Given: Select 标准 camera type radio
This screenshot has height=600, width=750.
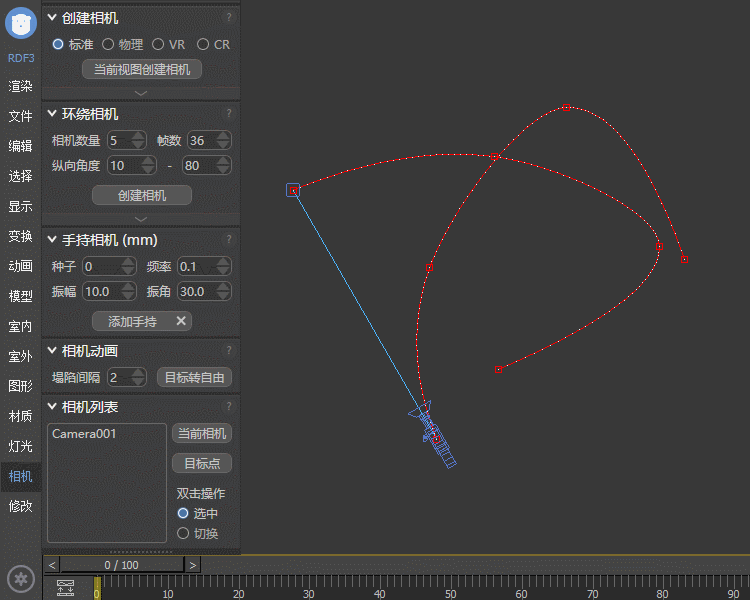Looking at the screenshot, I should point(58,44).
